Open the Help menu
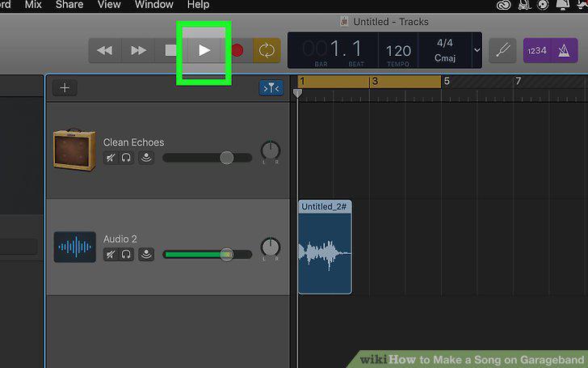 point(198,5)
